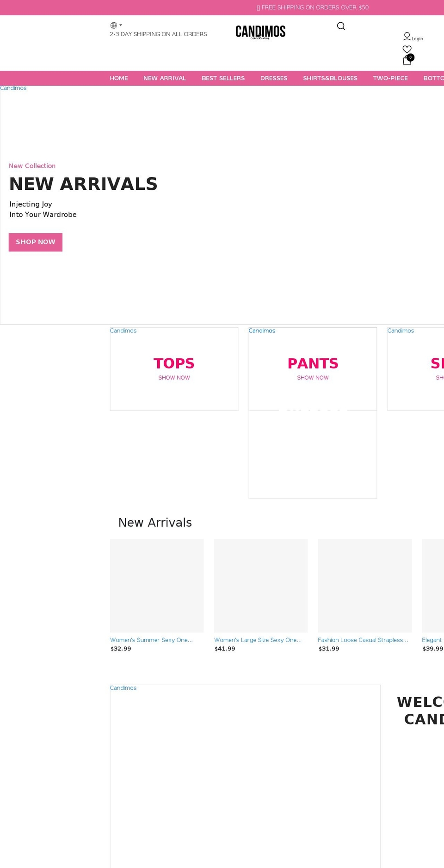Select the $31.99 product thumbnail
444x868 pixels.
click(x=365, y=586)
